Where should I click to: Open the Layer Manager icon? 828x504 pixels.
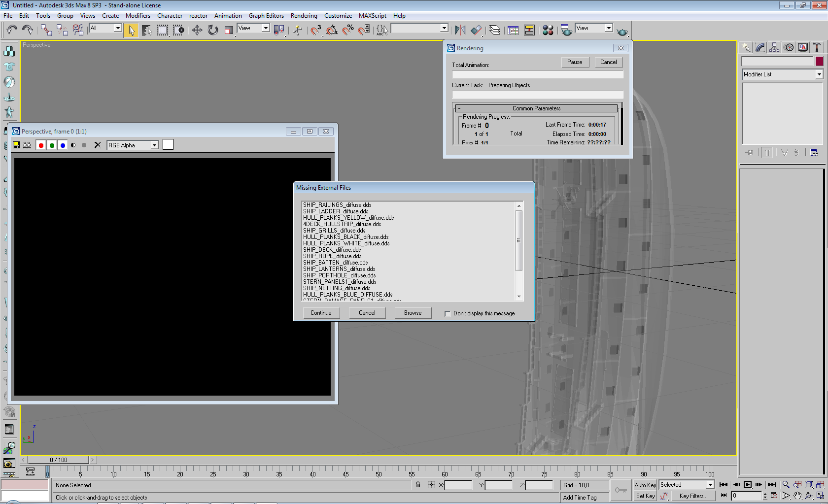(x=494, y=31)
